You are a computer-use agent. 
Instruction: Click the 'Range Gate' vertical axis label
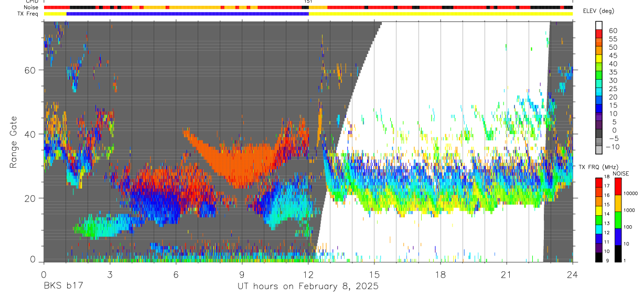click(14, 142)
